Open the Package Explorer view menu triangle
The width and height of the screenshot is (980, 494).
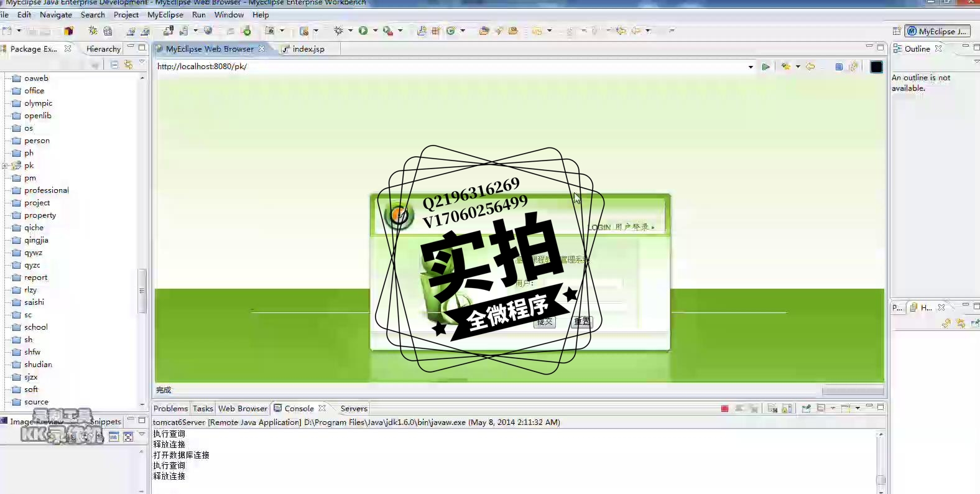pos(142,62)
